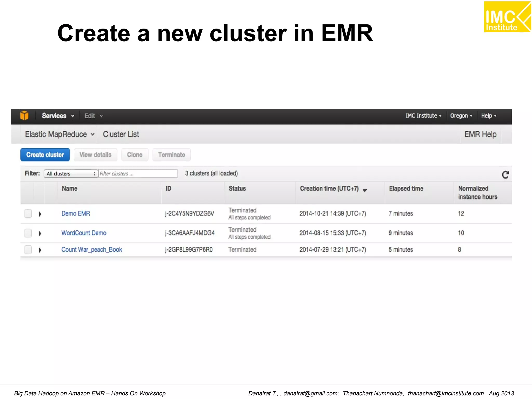Click the View details button

[x=95, y=155]
